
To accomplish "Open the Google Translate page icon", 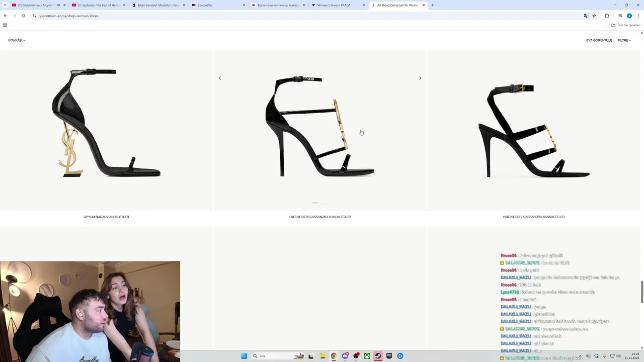I will [x=586, y=16].
